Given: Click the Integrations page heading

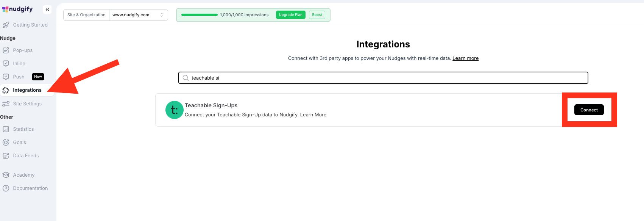Looking at the screenshot, I should coord(383,44).
